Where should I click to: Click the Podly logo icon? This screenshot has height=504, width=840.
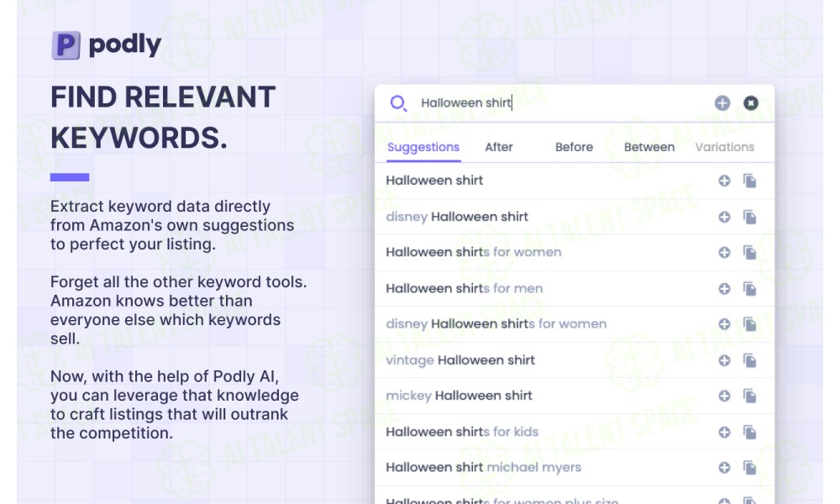click(x=66, y=45)
